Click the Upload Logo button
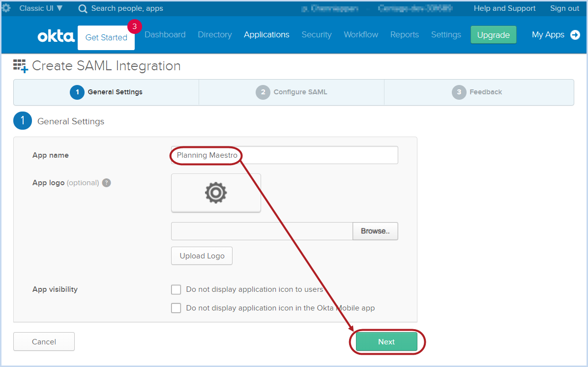Viewport: 588px width, 367px height. (x=202, y=256)
